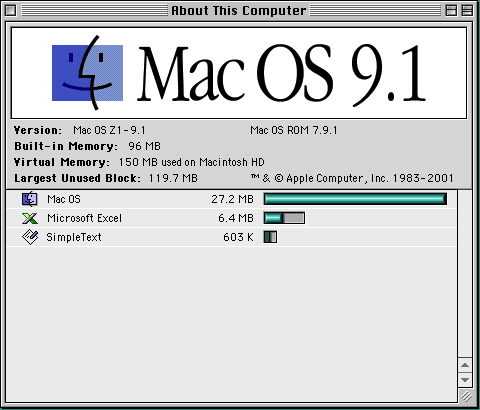Image resolution: width=480 pixels, height=410 pixels.
Task: Click the scroll up arrow
Action: click(x=465, y=365)
